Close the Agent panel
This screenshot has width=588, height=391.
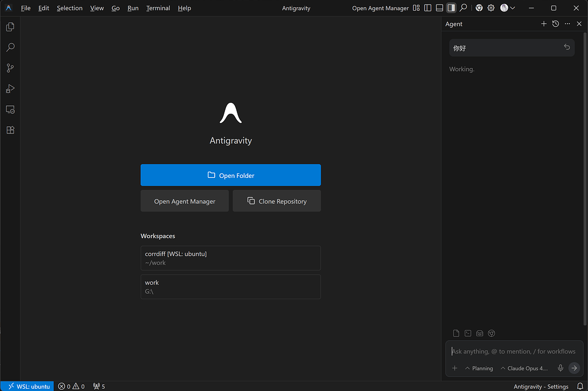tap(579, 24)
